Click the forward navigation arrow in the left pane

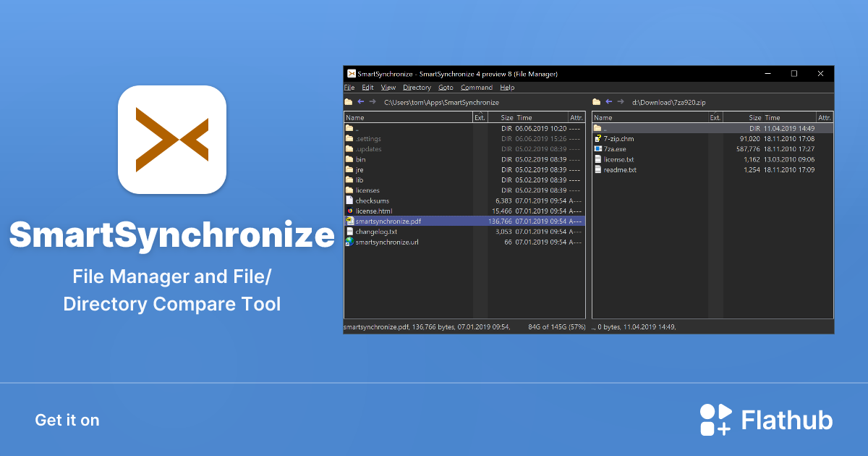372,102
